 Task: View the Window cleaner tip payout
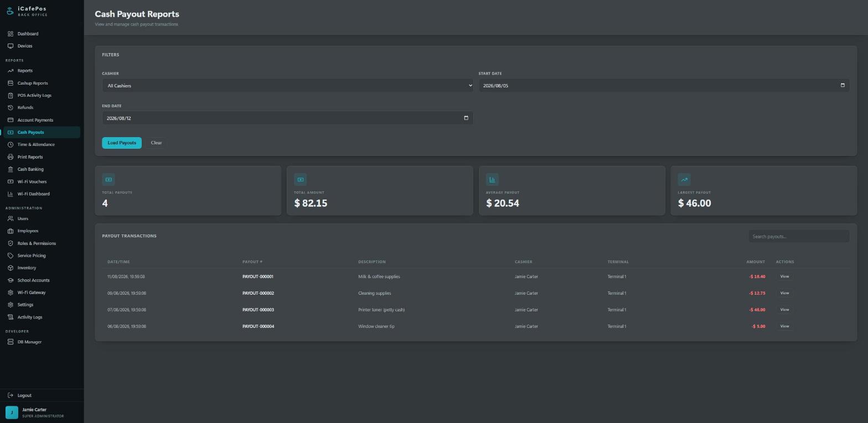[784, 326]
